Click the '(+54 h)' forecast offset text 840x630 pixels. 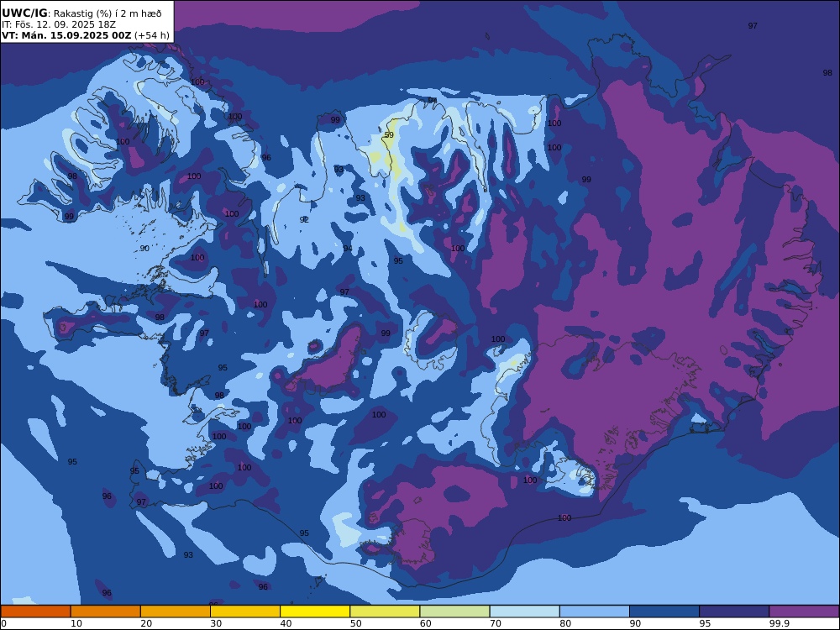[151, 35]
